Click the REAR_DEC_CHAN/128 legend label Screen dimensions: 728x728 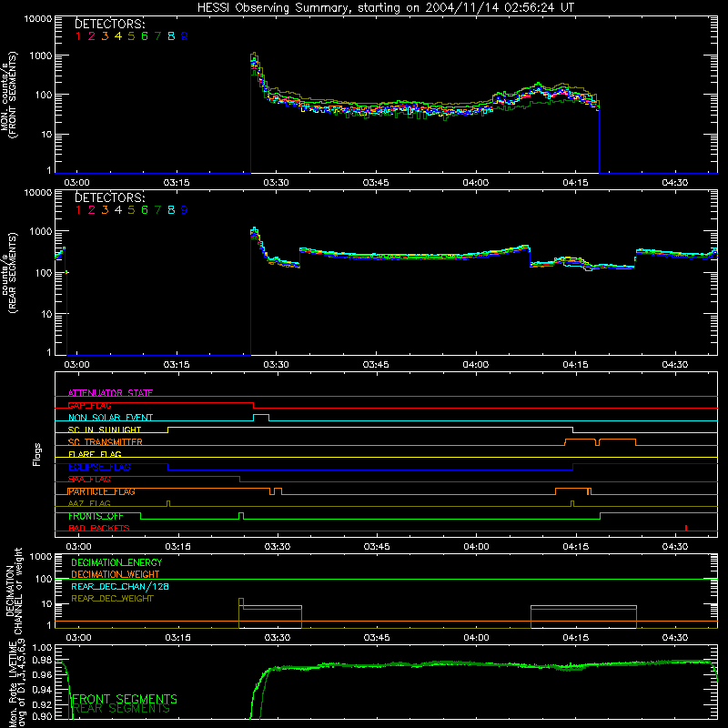(x=120, y=586)
